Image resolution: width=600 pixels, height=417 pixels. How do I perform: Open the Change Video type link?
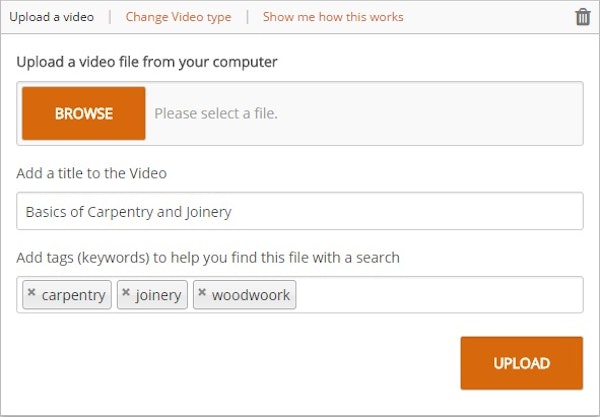tap(178, 17)
